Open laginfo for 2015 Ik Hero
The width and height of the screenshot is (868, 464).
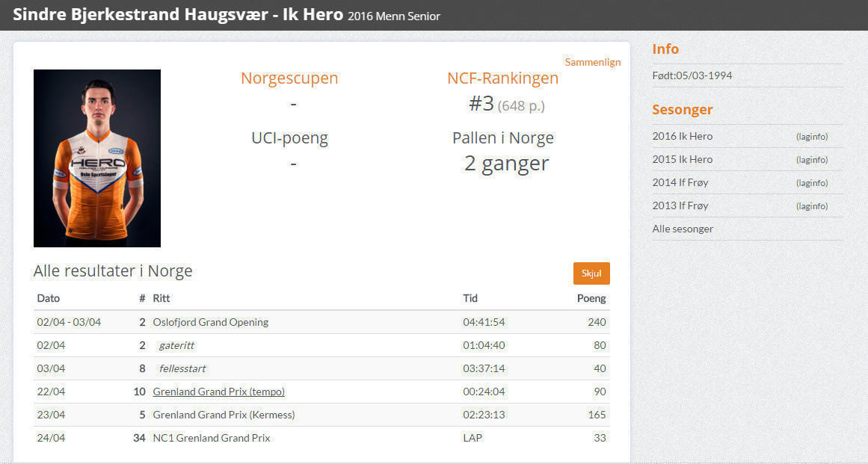[811, 160]
